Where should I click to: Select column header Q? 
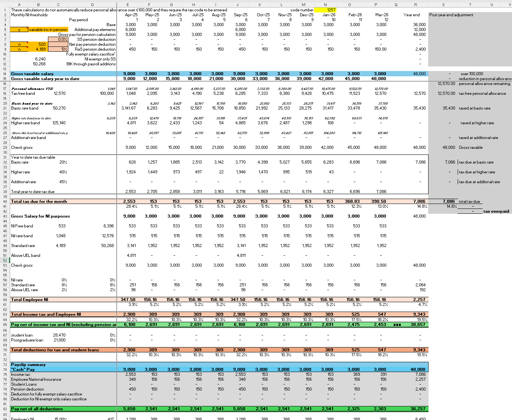click(x=396, y=5)
